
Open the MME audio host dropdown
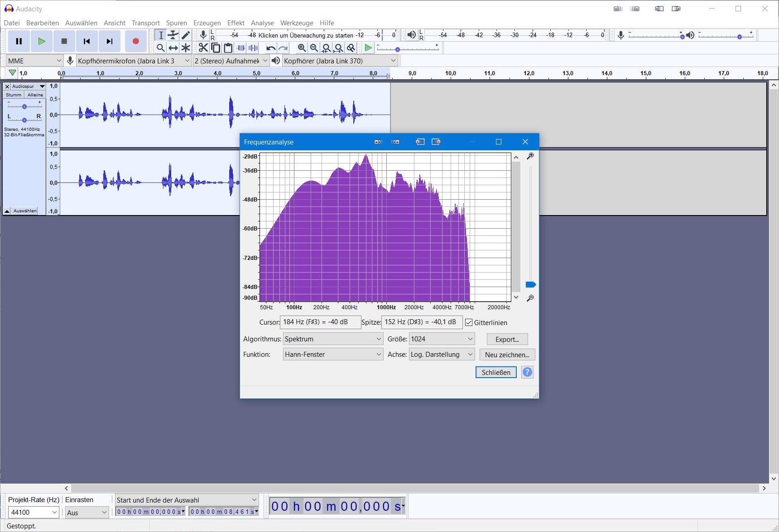pyautogui.click(x=34, y=61)
